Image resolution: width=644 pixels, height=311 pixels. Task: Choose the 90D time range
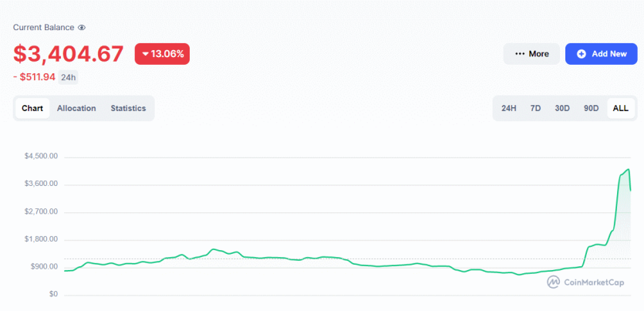592,108
